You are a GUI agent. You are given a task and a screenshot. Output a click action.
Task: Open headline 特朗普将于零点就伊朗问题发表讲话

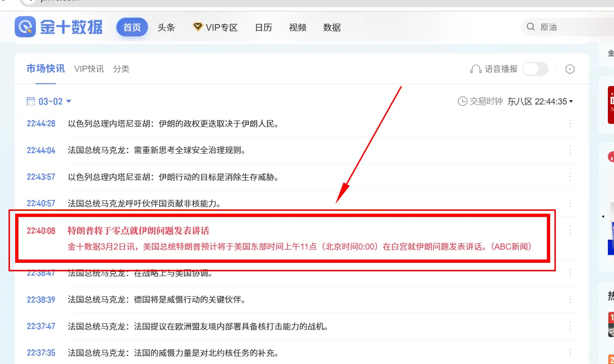pyautogui.click(x=138, y=231)
